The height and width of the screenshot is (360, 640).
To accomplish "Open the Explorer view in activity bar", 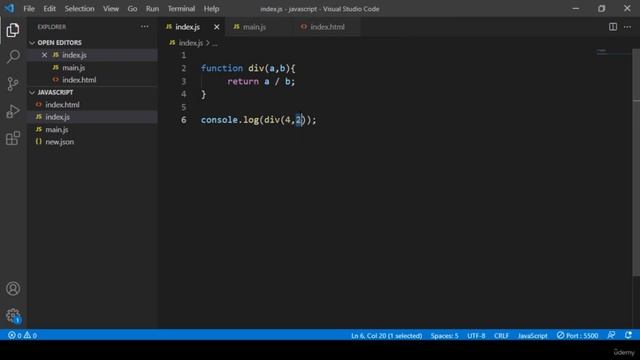I will (x=13, y=30).
